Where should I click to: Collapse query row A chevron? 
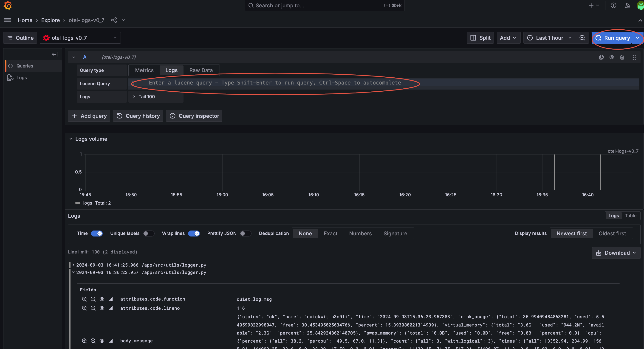tap(74, 57)
